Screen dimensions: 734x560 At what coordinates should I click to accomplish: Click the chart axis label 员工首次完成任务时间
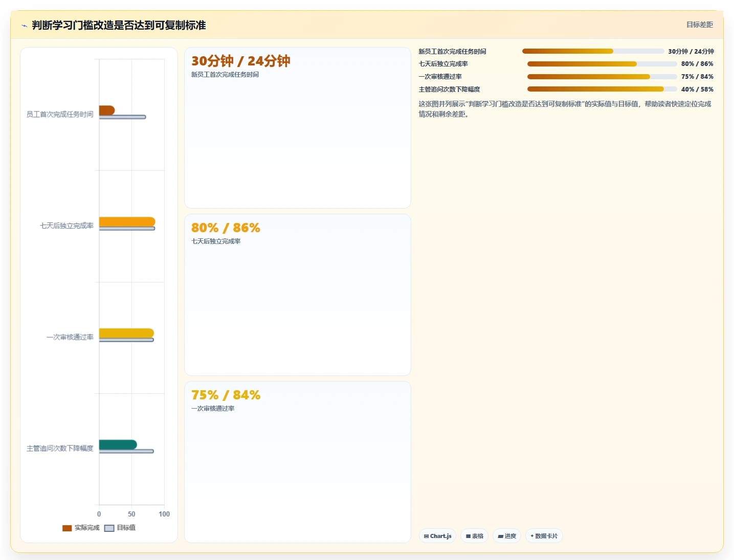60,114
